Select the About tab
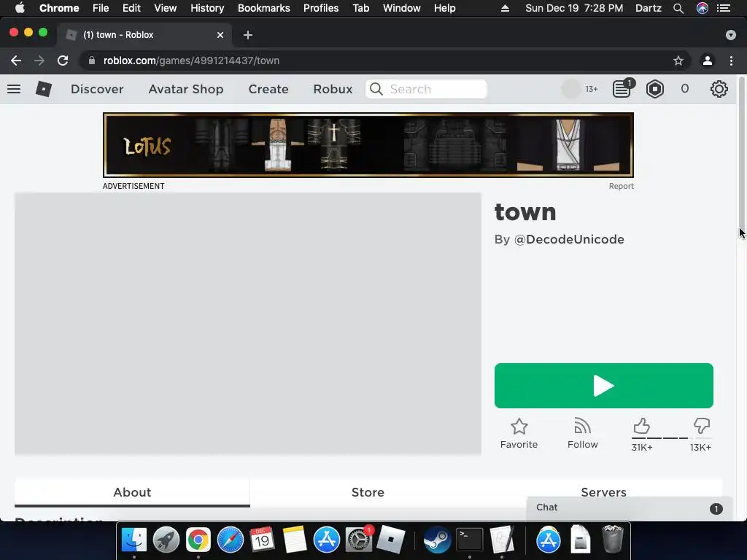Viewport: 747px width, 560px height. click(132, 492)
